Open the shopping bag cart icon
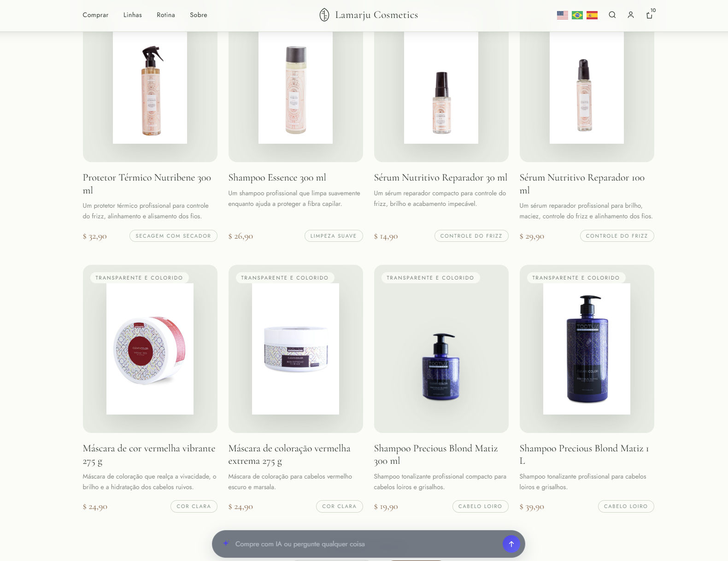The image size is (728, 561). point(649,15)
